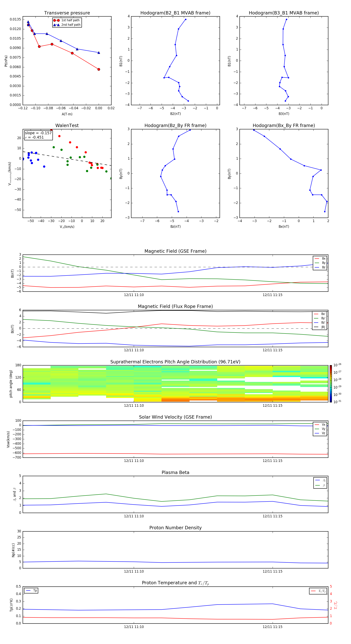Click the Vy legend entry in solar wind panel
This screenshot has width=351, height=644.
(320, 429)
